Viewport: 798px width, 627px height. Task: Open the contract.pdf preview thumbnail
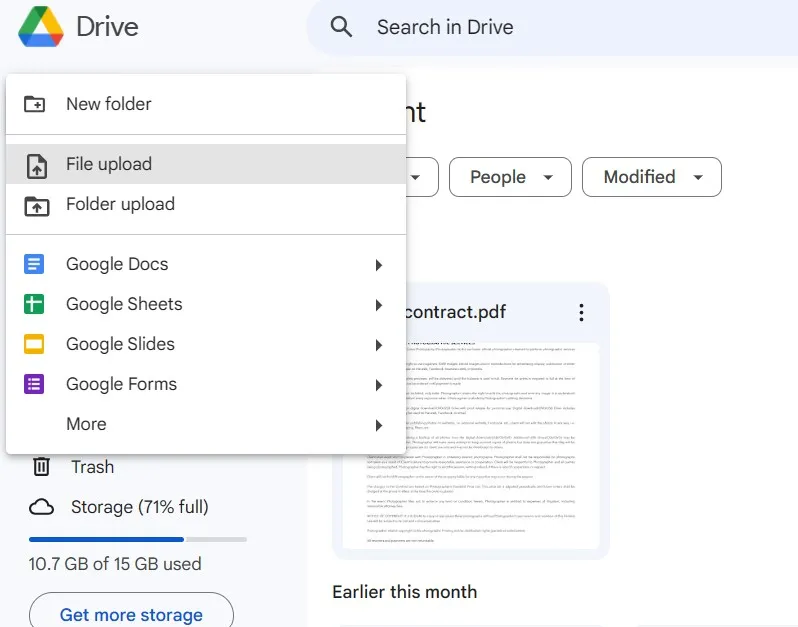471,446
